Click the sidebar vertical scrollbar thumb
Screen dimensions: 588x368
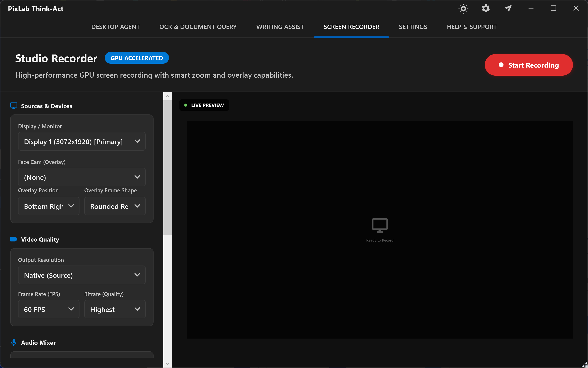[x=167, y=168]
